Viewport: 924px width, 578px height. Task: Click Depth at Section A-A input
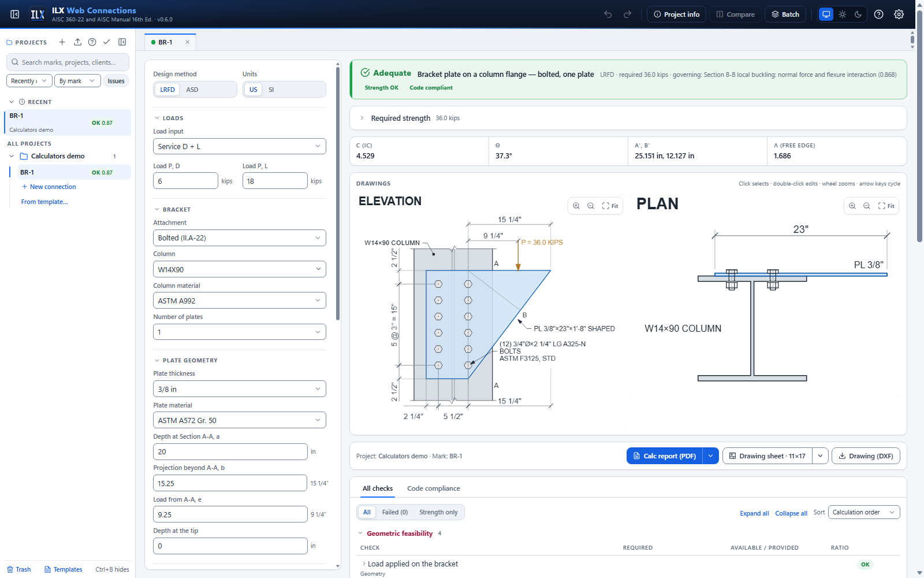click(x=230, y=452)
